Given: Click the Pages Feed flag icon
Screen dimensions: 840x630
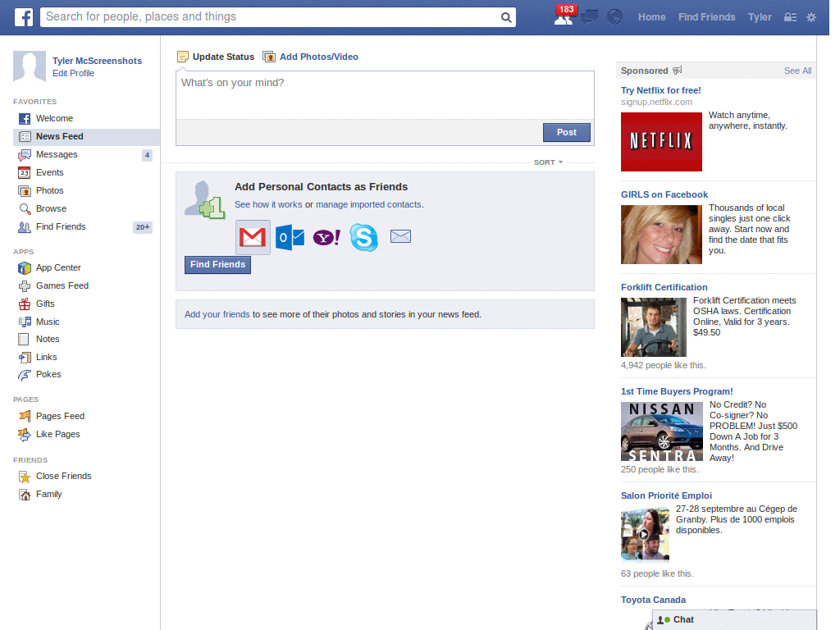Looking at the screenshot, I should pyautogui.click(x=25, y=416).
